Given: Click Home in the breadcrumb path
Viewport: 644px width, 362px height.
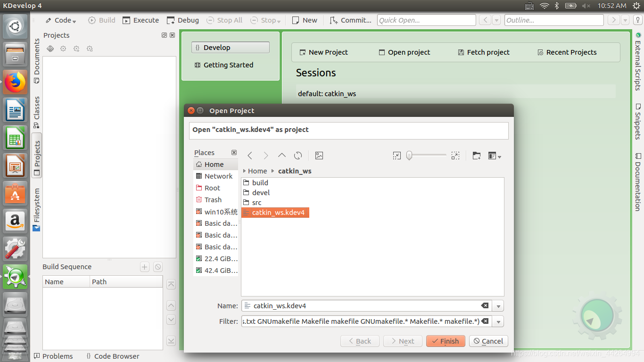Looking at the screenshot, I should (x=257, y=171).
